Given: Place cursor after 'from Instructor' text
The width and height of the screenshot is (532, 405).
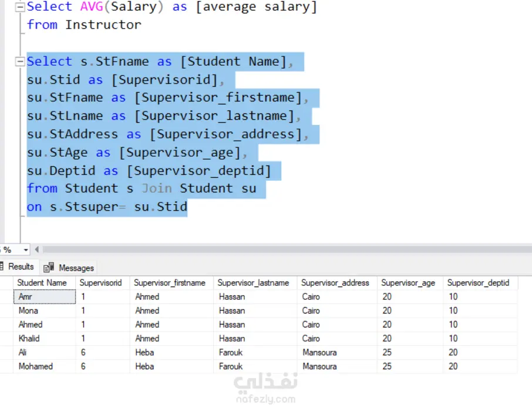Looking at the screenshot, I should point(142,25).
